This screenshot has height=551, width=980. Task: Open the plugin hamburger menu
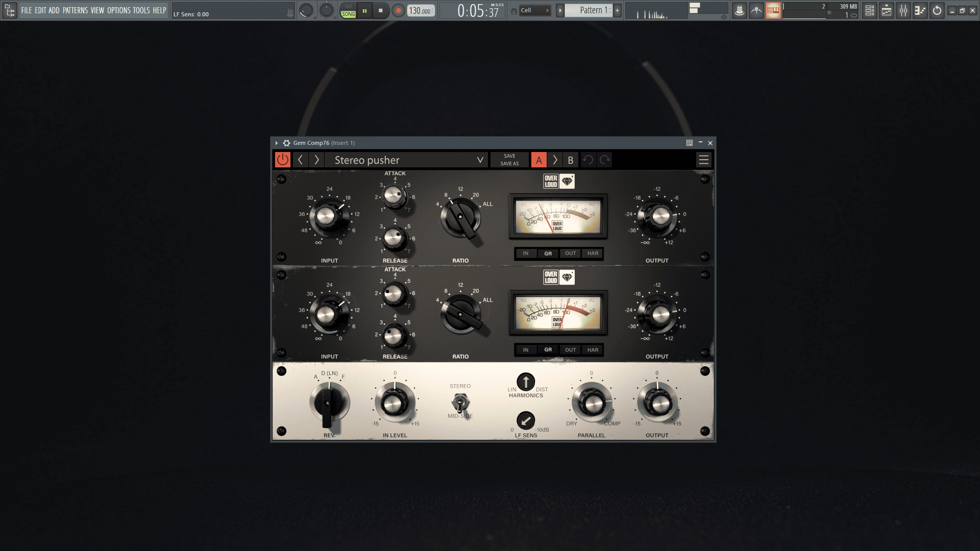[704, 160]
